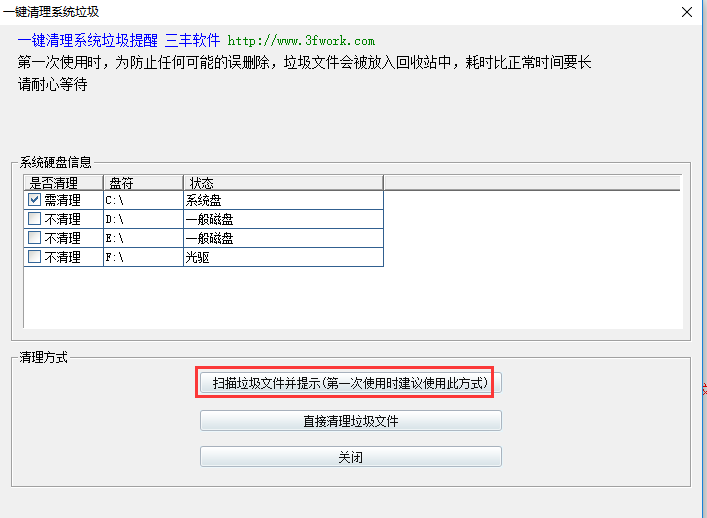Viewport: 707px width, 518px height.
Task: Select the C:\ drive letter cell
Action: click(143, 200)
